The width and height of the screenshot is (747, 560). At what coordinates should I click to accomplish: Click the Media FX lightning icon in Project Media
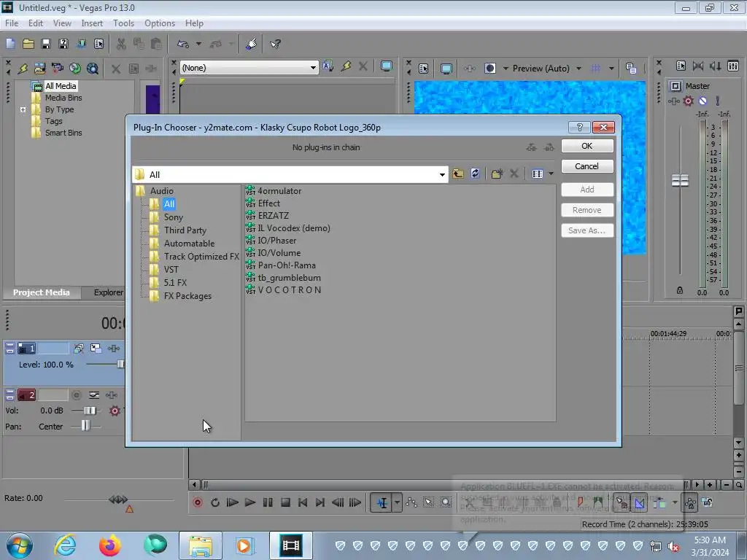(23, 69)
